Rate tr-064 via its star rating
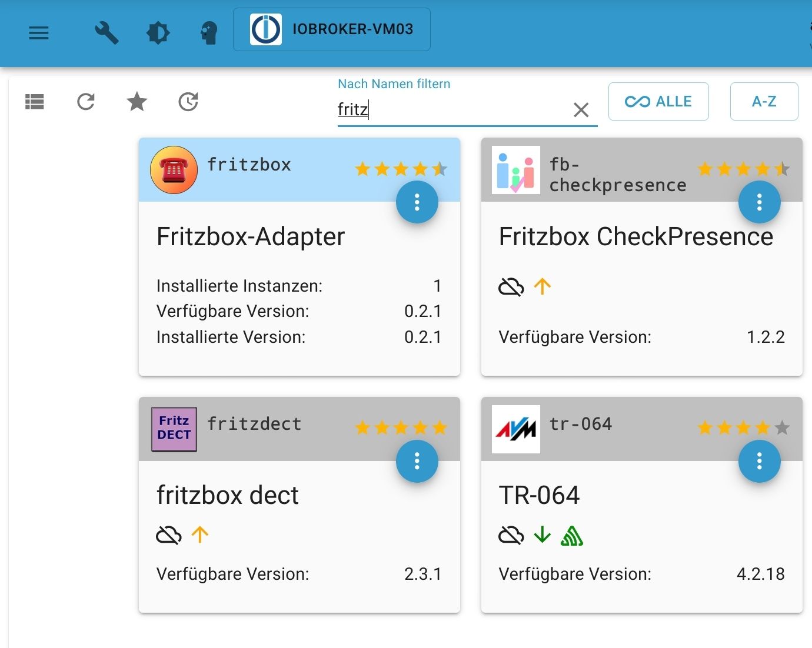 tap(743, 427)
